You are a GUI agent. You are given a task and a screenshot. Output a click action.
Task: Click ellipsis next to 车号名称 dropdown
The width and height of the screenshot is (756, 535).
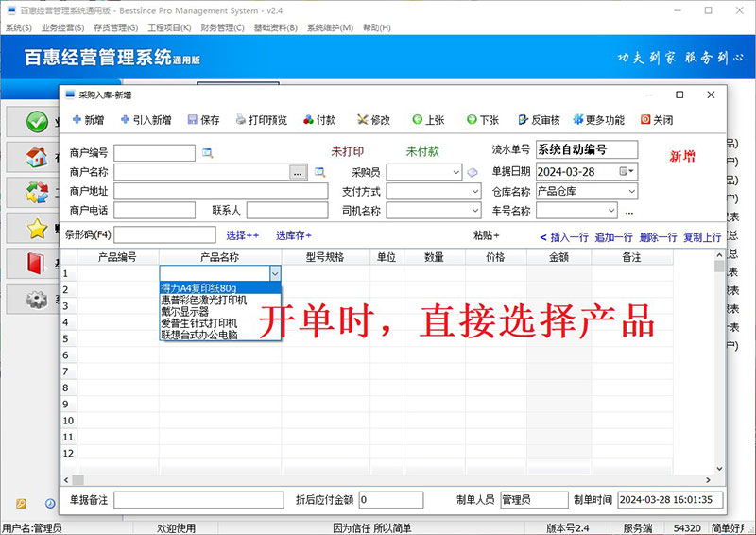pyautogui.click(x=629, y=212)
